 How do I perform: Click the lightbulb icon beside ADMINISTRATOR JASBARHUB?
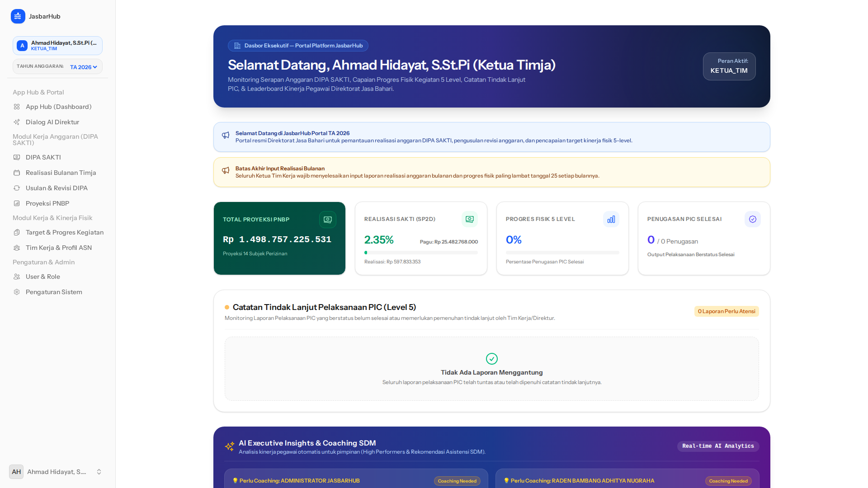[x=235, y=481]
